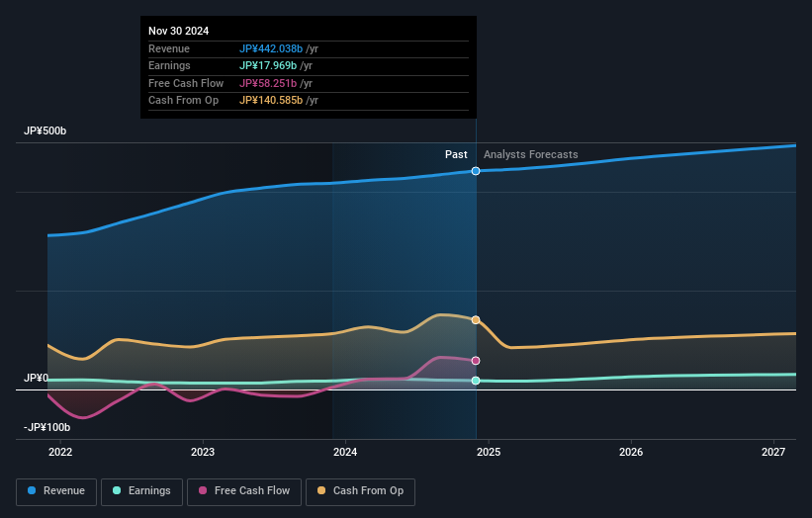Screen dimensions: 812x518
Task: Toggle the Cash From Op legend button
Action: click(x=360, y=491)
